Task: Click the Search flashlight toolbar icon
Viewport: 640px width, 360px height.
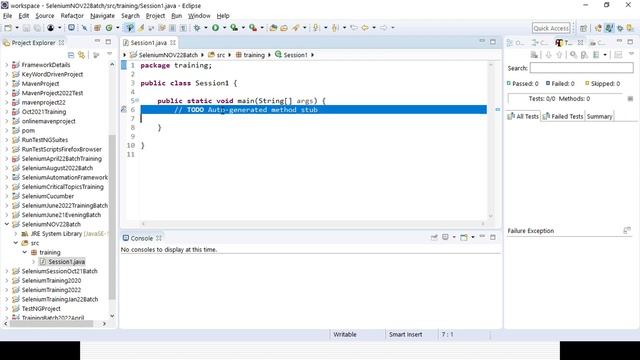Action: coord(296,28)
